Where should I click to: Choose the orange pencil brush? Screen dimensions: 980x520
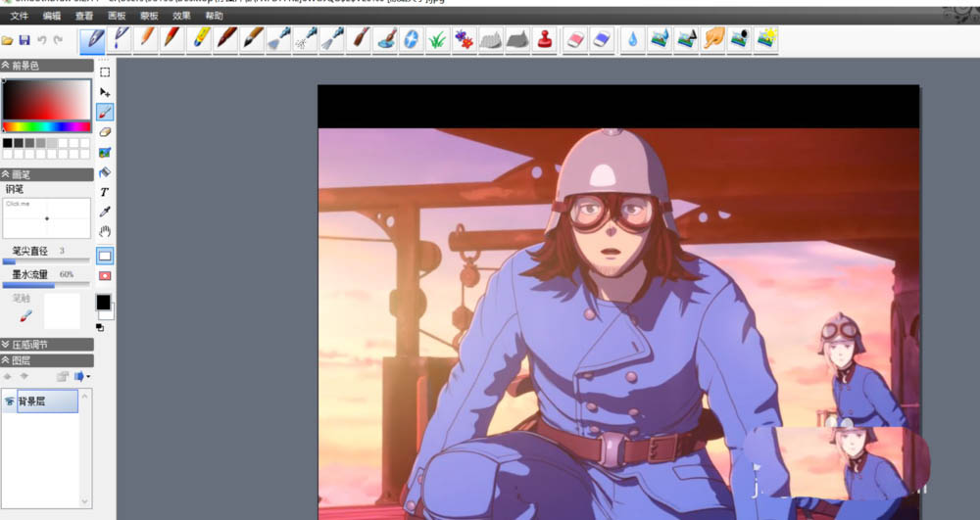[x=146, y=40]
